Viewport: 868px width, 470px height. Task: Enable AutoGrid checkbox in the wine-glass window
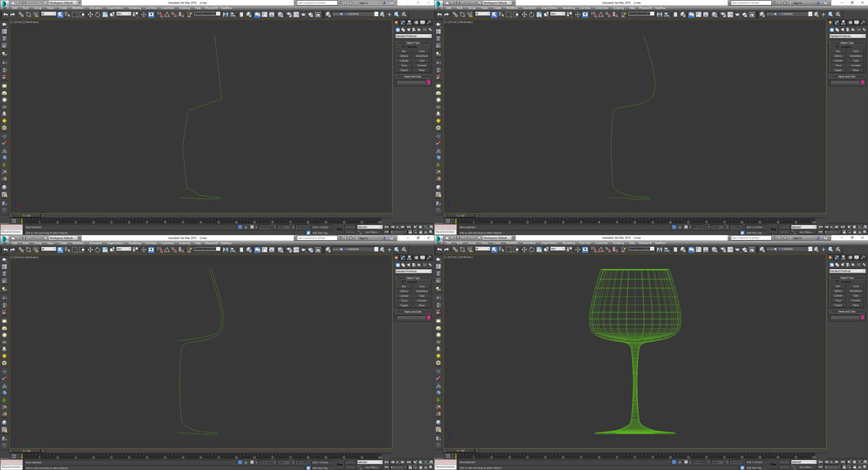pos(838,282)
